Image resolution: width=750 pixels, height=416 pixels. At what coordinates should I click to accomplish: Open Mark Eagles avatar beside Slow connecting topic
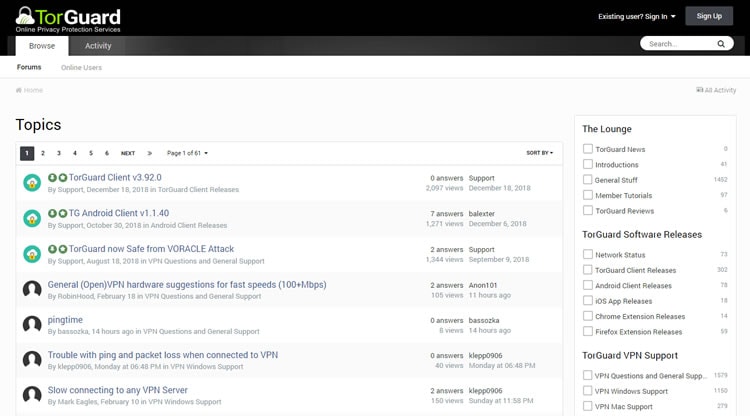click(32, 395)
